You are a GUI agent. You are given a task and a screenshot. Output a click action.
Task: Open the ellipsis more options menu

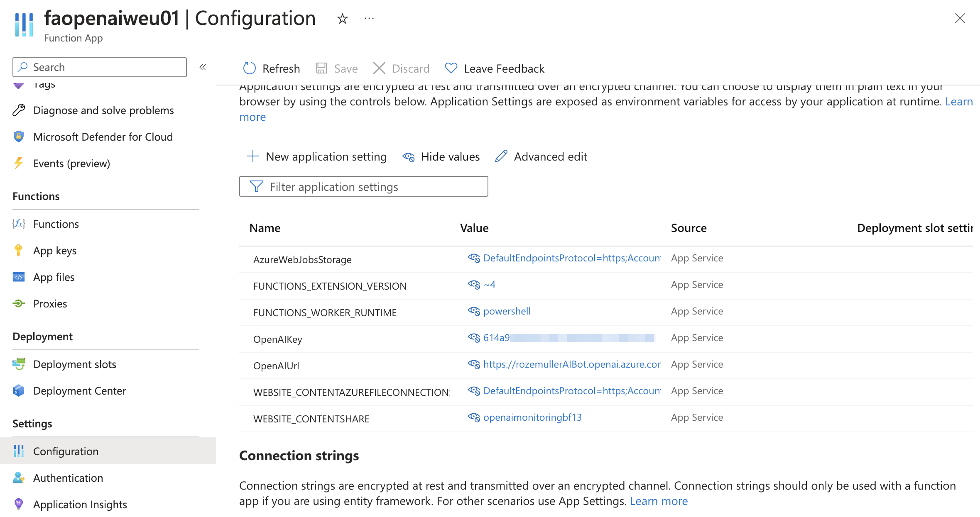[369, 19]
